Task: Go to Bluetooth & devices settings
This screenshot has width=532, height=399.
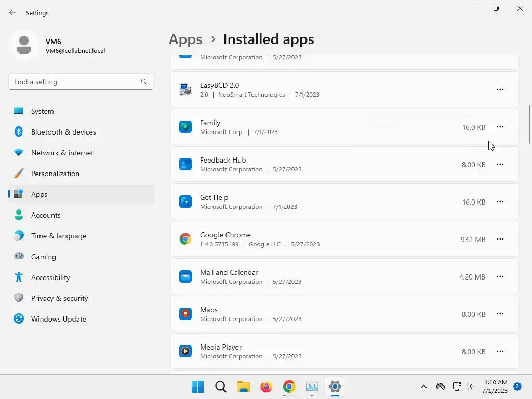Action: coord(63,132)
